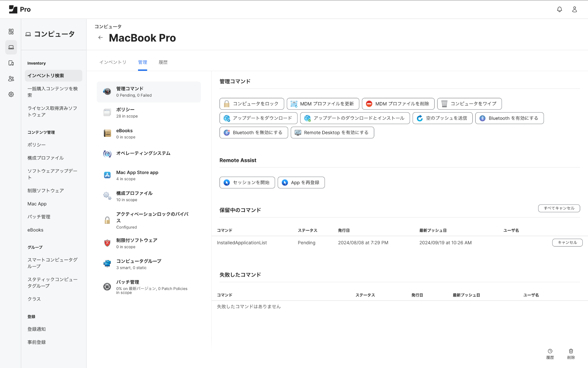Start a Remote Assist session
This screenshot has width=588, height=368.
[247, 183]
